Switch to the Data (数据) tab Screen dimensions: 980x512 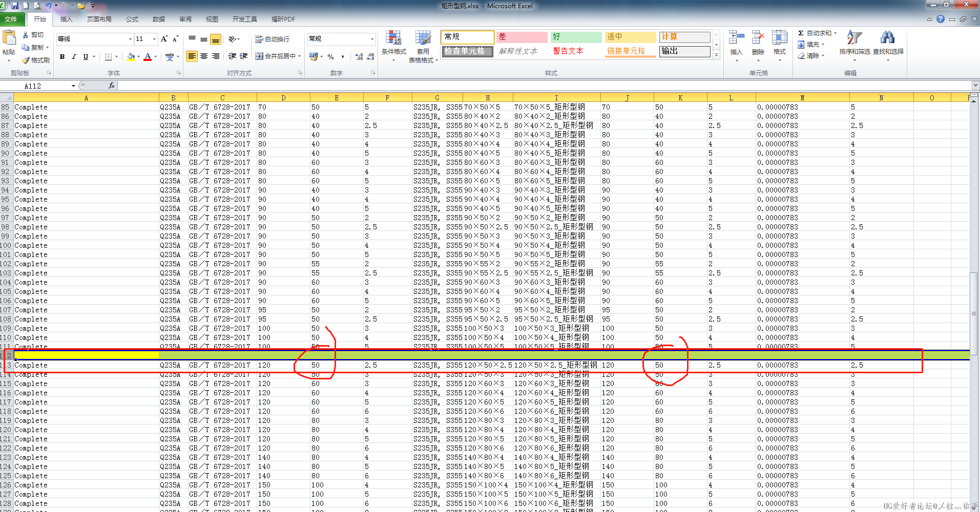click(159, 19)
